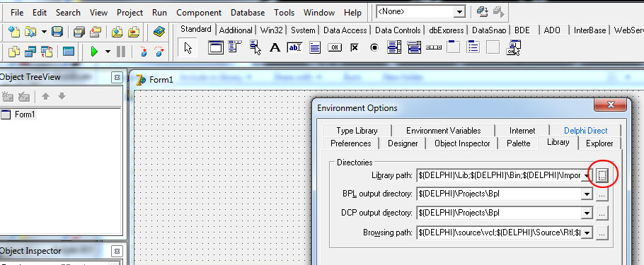Image resolution: width=644 pixels, height=265 pixels.
Task: Click DCP output directory ellipsis button
Action: click(x=602, y=213)
